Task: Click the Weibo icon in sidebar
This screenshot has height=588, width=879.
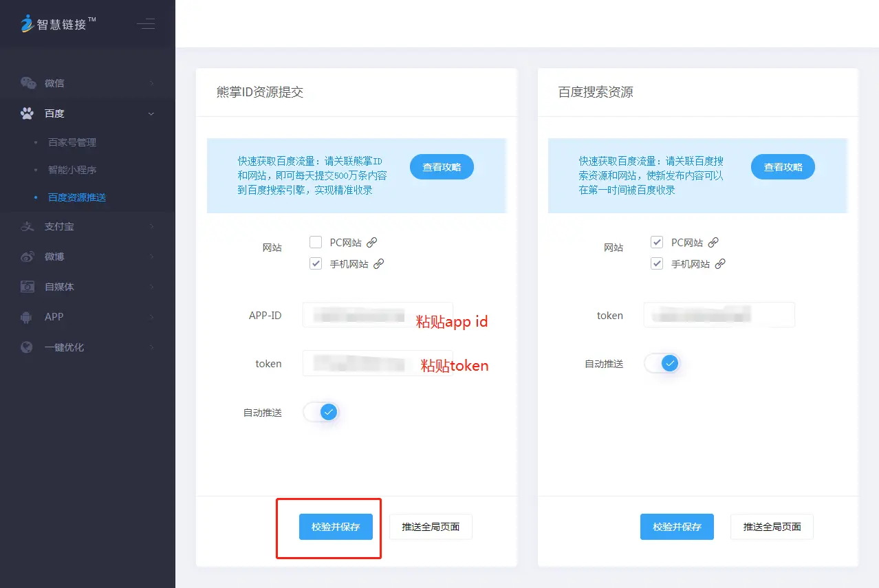Action: click(28, 257)
